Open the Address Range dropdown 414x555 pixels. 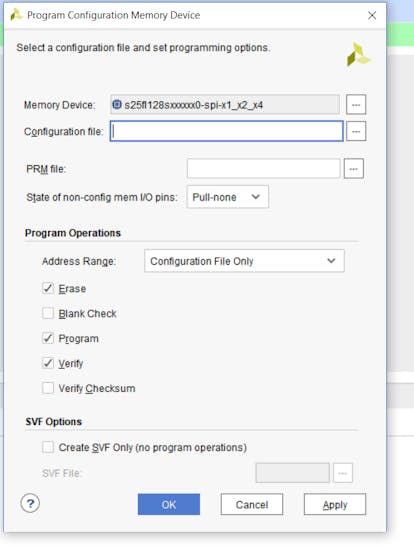pyautogui.click(x=244, y=261)
